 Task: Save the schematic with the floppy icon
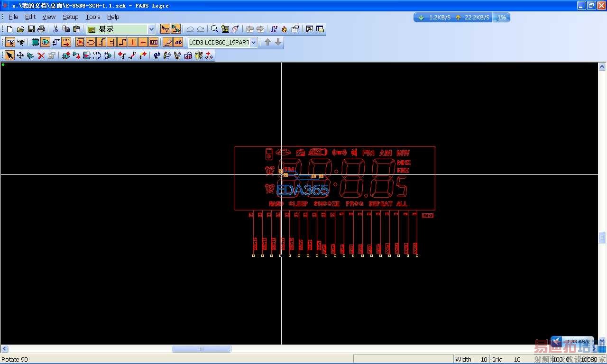point(31,29)
